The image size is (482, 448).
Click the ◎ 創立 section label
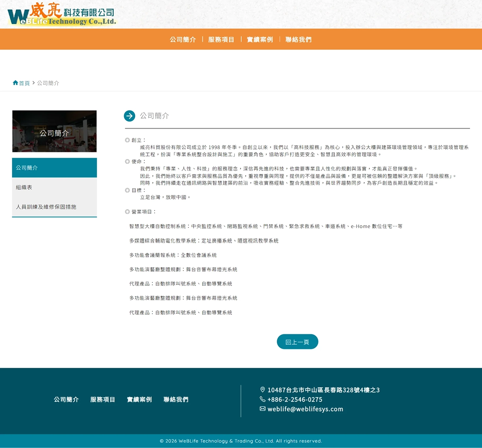tap(135, 140)
